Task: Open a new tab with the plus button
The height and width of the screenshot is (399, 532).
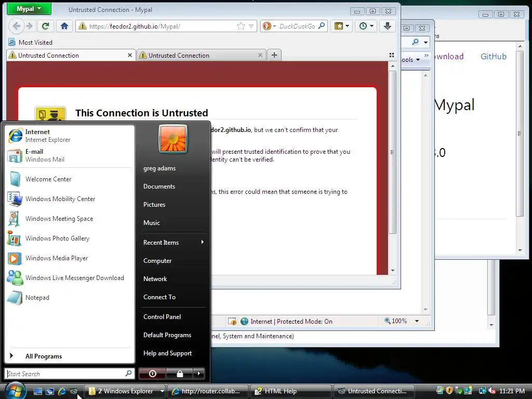Action: coord(274,55)
